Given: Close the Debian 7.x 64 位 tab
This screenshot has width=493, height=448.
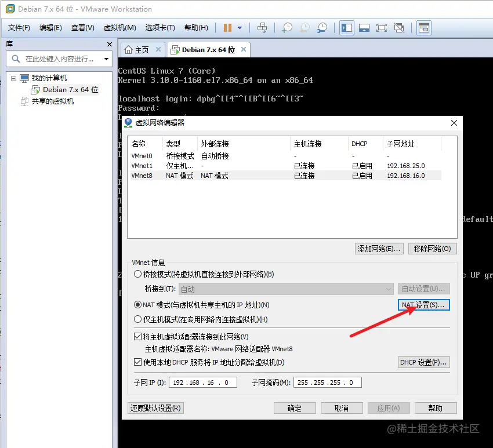Looking at the screenshot, I should (244, 49).
